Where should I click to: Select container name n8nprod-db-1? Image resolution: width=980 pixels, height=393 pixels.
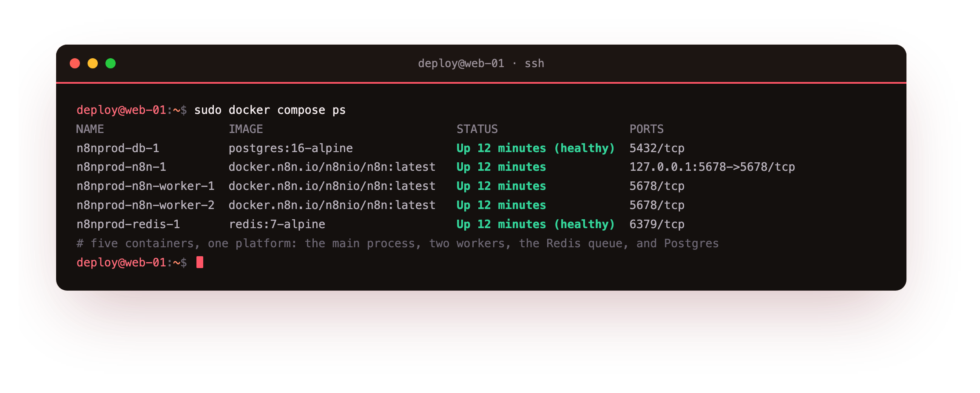tap(118, 148)
